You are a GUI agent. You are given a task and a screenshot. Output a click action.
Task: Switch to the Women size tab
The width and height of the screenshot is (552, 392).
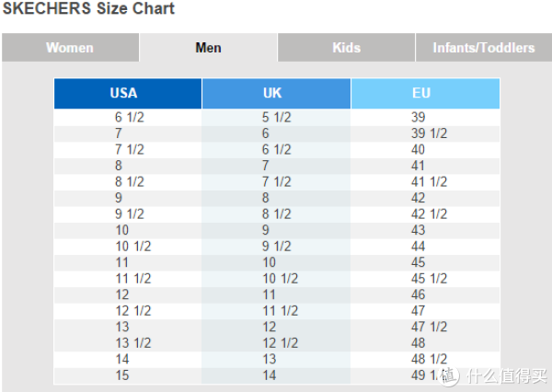point(70,48)
